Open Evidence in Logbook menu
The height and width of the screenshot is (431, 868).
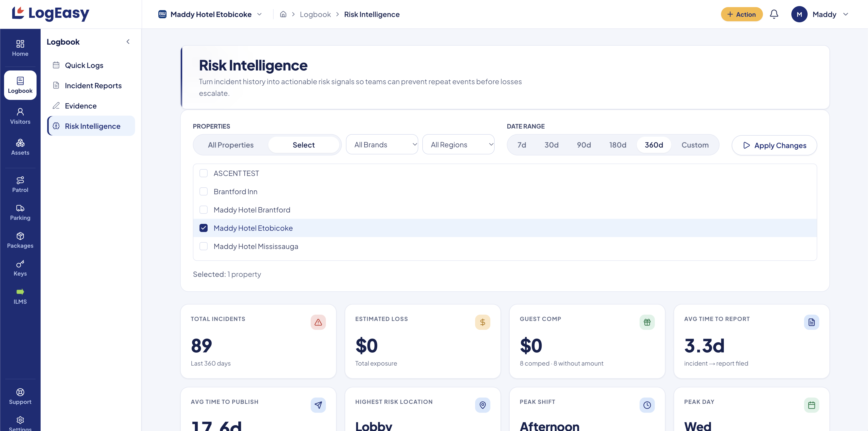coord(91,106)
